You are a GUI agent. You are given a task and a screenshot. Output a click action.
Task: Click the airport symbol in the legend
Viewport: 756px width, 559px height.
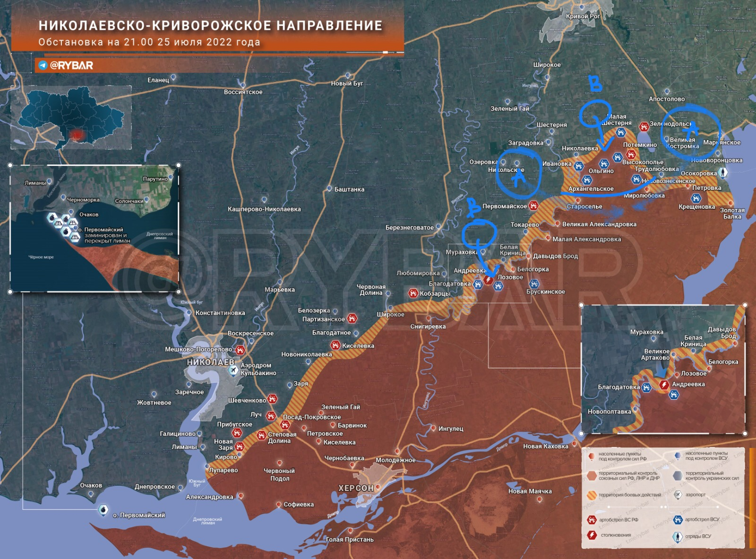(x=678, y=495)
